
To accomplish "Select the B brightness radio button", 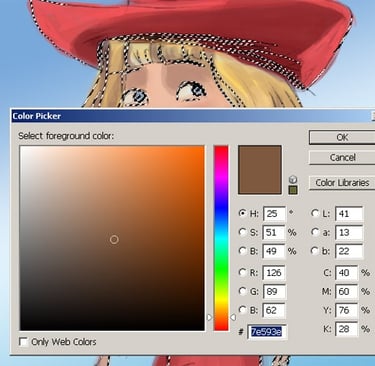I will (x=243, y=250).
